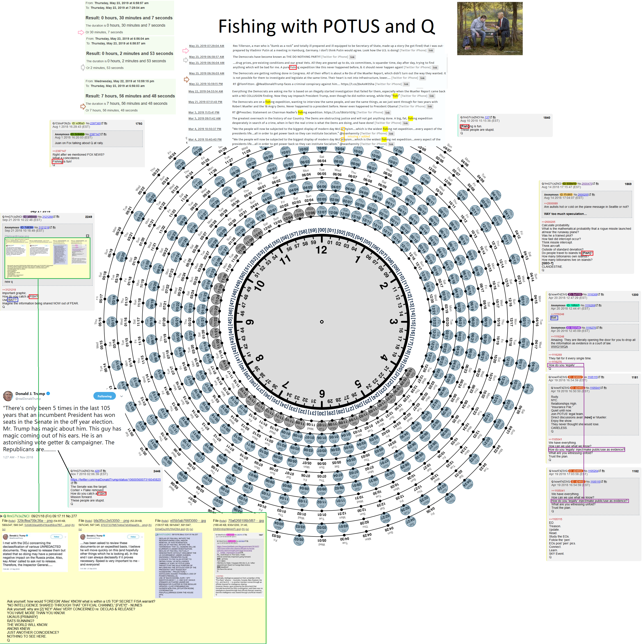The width and height of the screenshot is (644, 644).
Task: Open chevron beside Follow on DOJ tweet
Action: [x=65, y=537]
